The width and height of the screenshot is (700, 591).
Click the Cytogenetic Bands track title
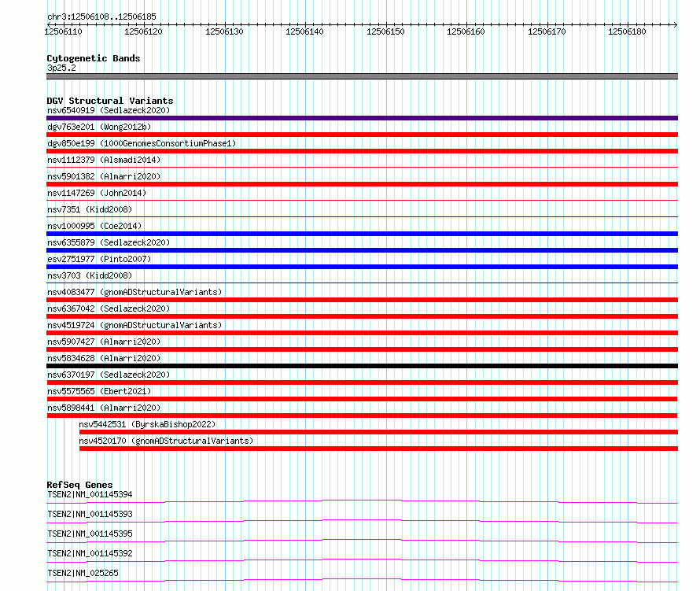(x=94, y=58)
